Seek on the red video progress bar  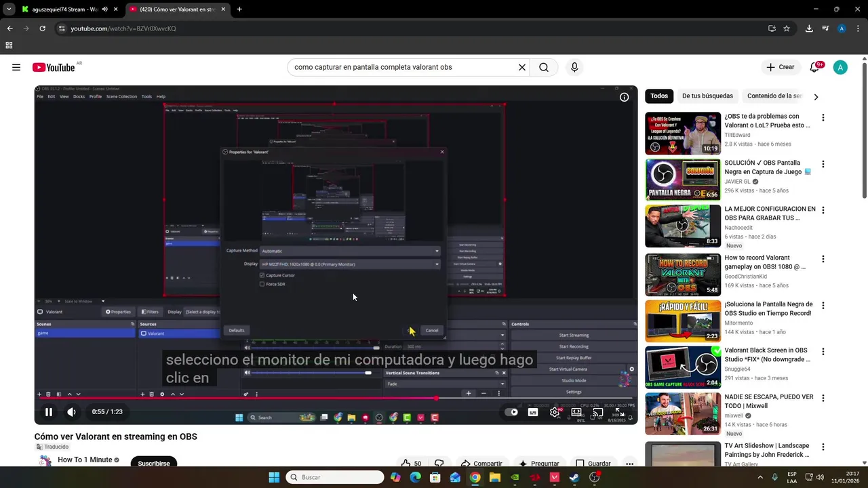(x=336, y=398)
